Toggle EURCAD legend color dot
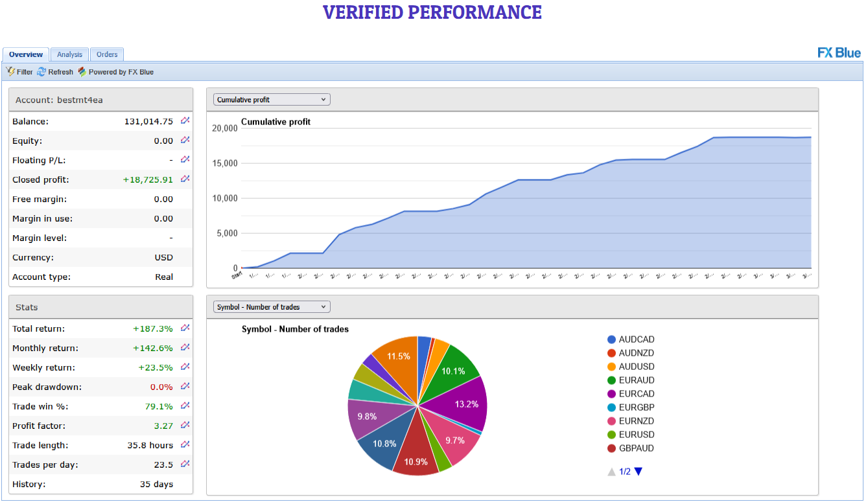 coord(611,394)
